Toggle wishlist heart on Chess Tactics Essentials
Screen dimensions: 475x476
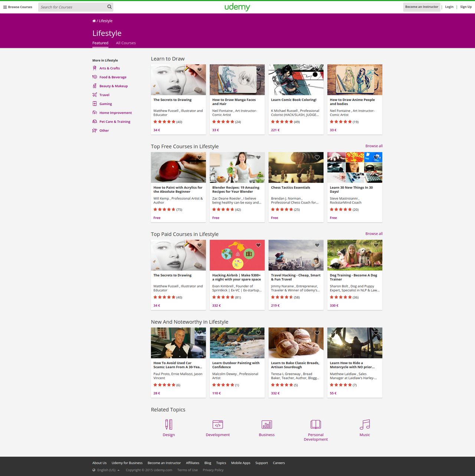point(317,158)
